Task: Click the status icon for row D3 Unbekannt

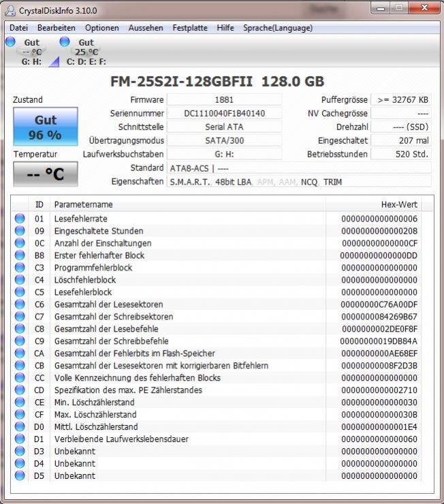Action: click(20, 450)
